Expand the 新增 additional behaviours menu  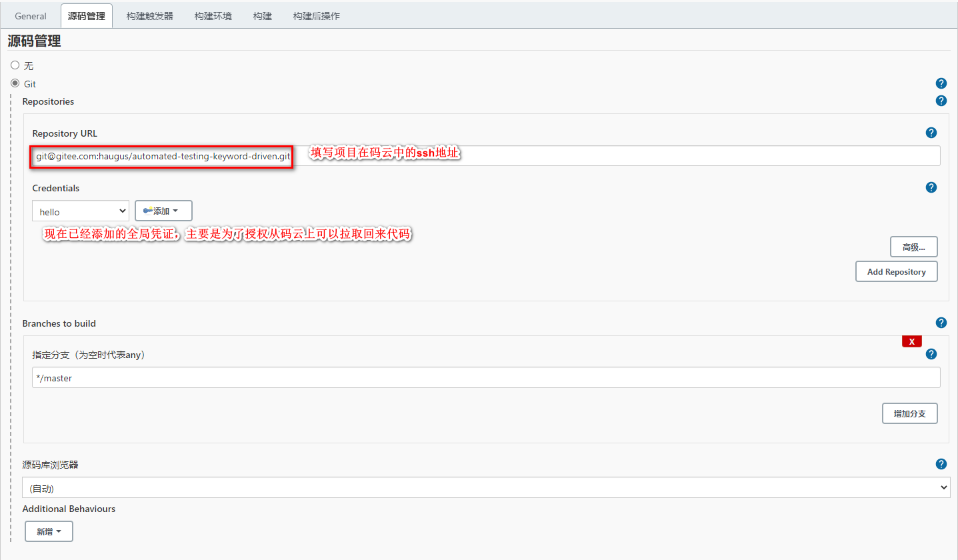coord(49,531)
